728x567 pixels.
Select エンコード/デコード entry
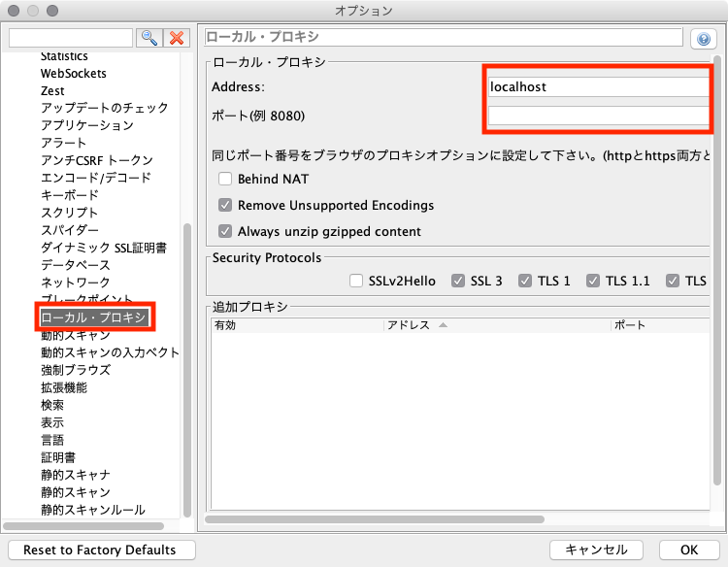pos(96,178)
